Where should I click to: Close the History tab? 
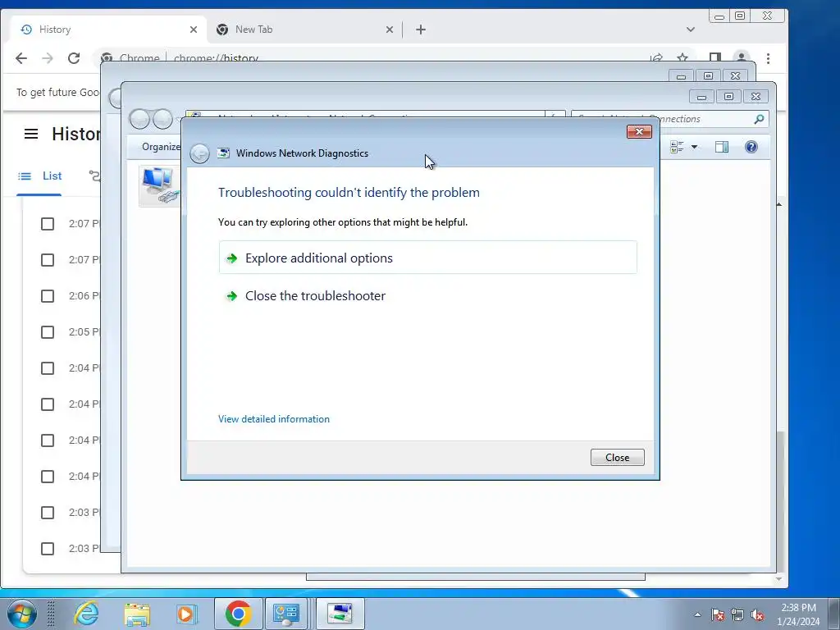pos(194,30)
